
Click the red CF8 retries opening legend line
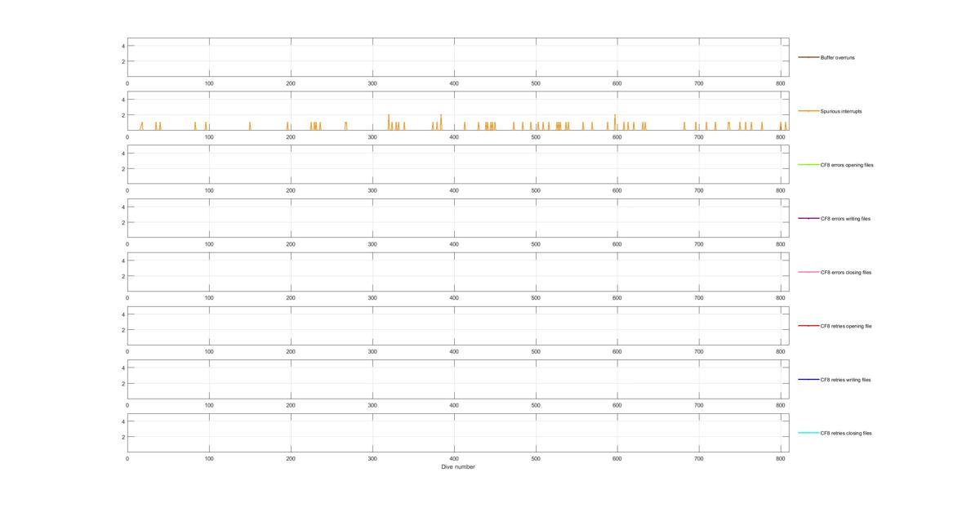tap(808, 326)
